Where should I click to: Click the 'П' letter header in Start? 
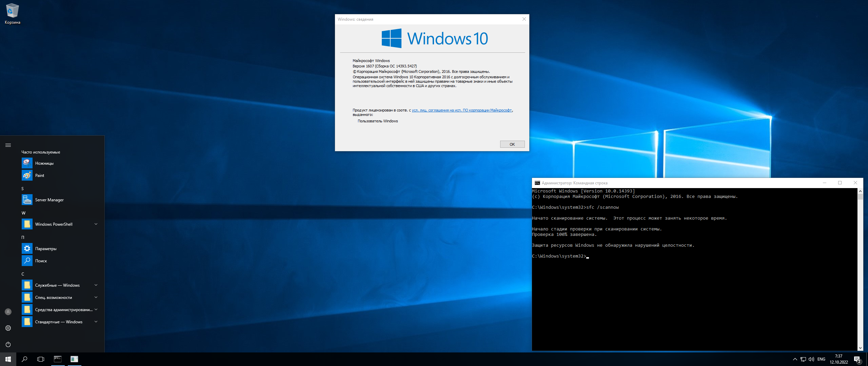coord(23,238)
